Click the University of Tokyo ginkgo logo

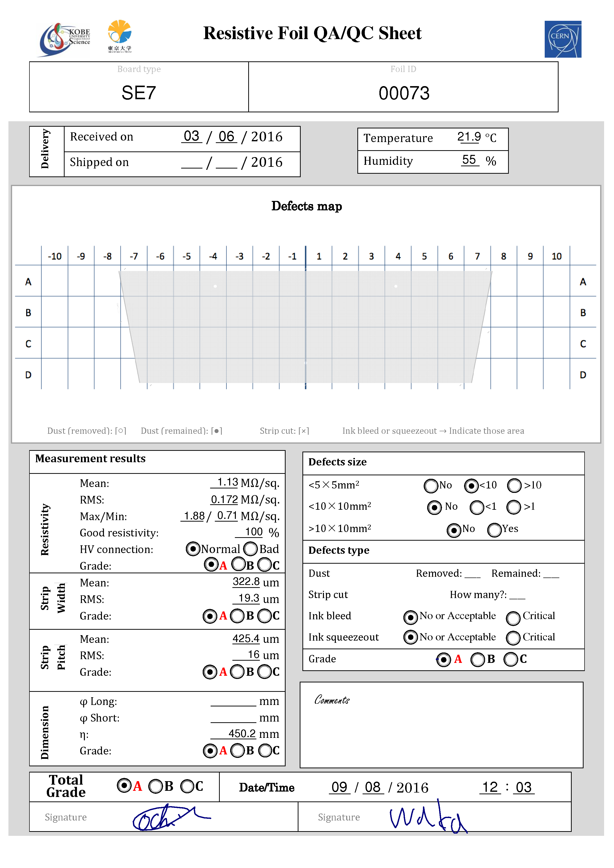120,36
